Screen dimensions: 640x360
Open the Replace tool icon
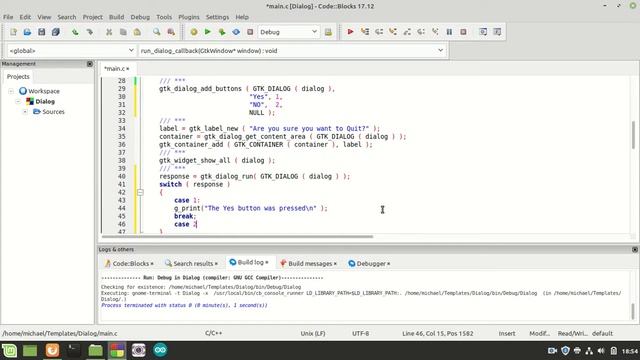click(171, 32)
